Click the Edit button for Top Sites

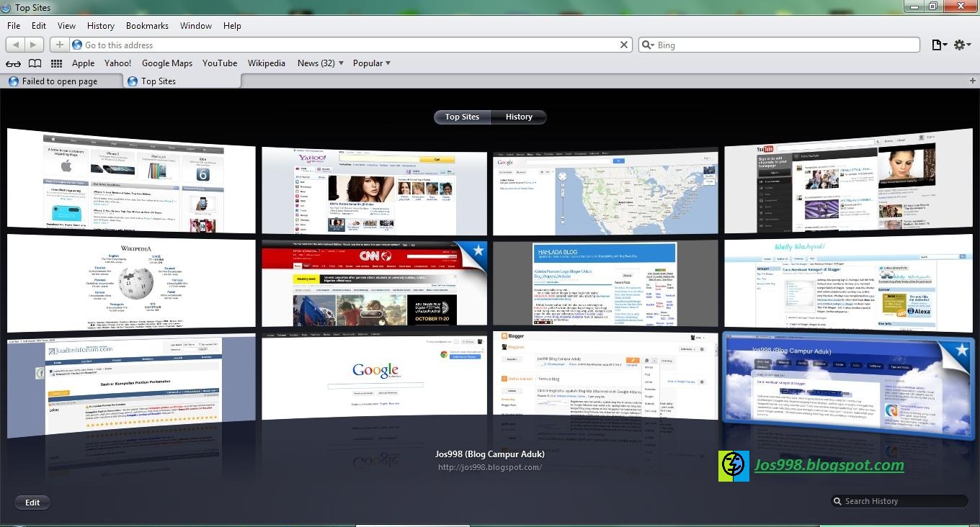pyautogui.click(x=32, y=503)
